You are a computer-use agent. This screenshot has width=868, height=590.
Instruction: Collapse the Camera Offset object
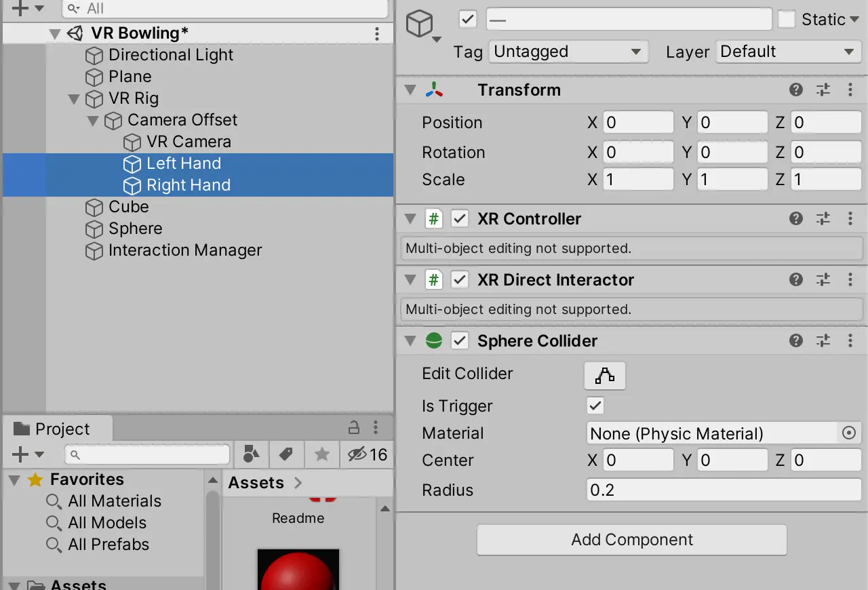click(93, 121)
